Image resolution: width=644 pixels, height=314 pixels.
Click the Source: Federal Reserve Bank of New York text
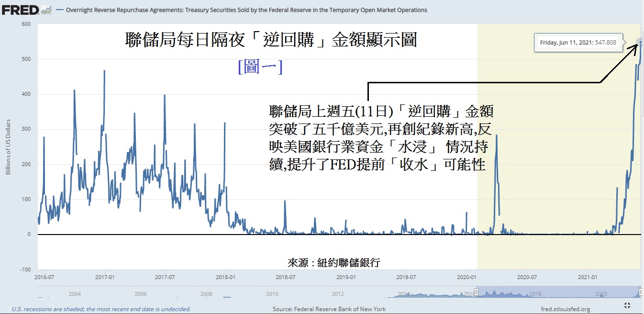point(329,309)
